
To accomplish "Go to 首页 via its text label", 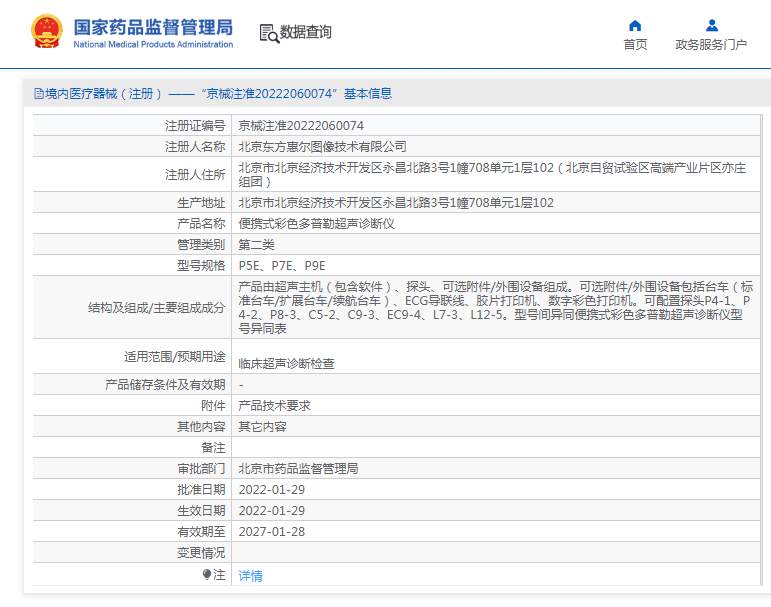I will point(635,45).
